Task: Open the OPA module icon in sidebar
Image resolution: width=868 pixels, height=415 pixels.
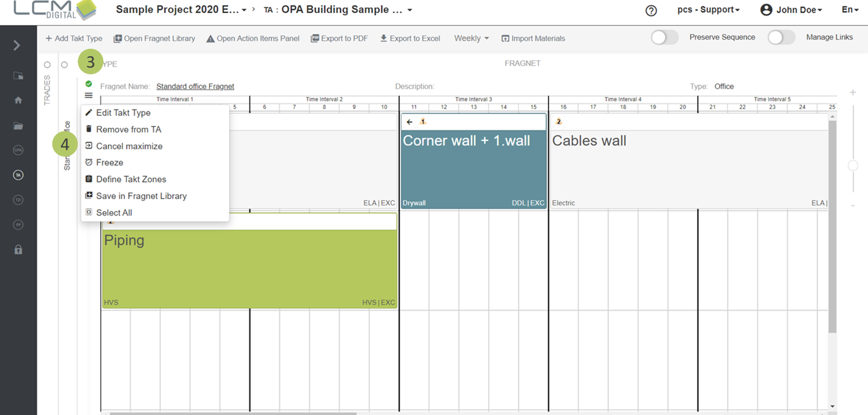Action: pos(18,150)
